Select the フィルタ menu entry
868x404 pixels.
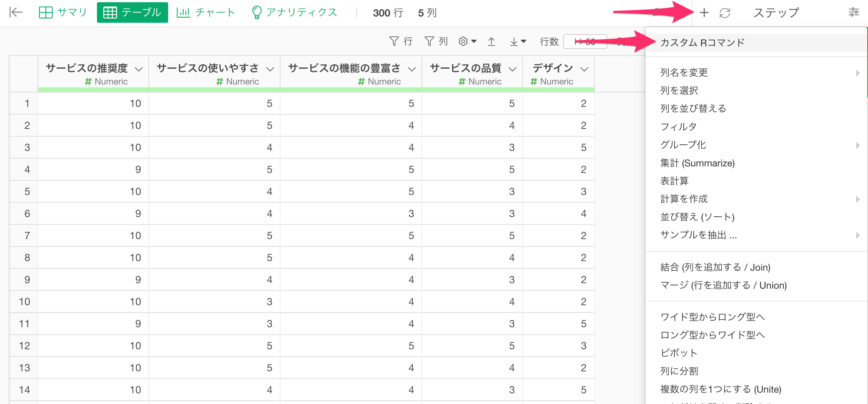point(756,127)
